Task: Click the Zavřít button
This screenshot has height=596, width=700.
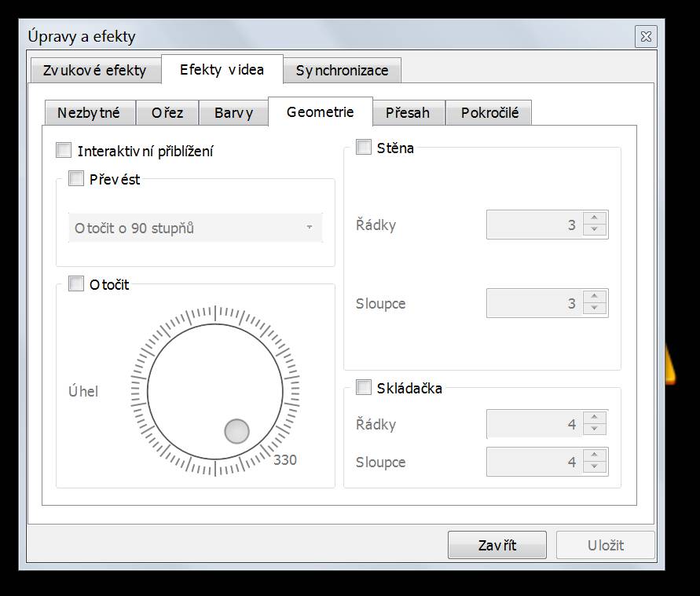Action: (x=497, y=545)
